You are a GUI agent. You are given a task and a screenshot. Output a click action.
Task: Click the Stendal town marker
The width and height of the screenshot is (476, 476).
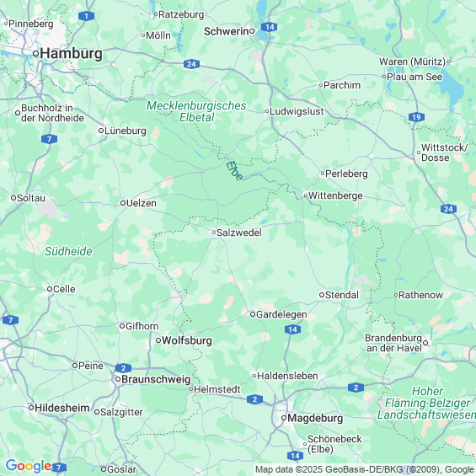[322, 295]
